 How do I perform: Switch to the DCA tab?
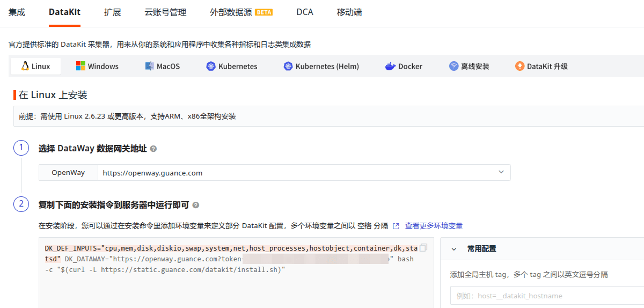[304, 12]
